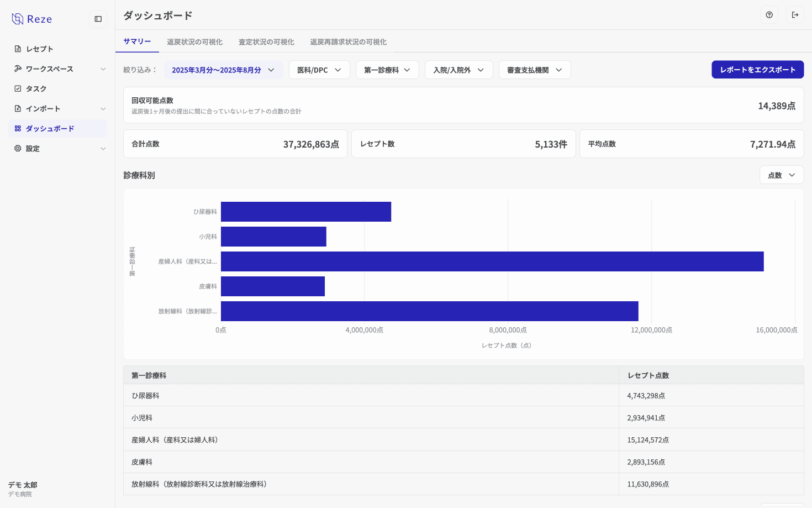Open the 医科/DPC filter dropdown
The image size is (812, 508).
[x=319, y=70]
